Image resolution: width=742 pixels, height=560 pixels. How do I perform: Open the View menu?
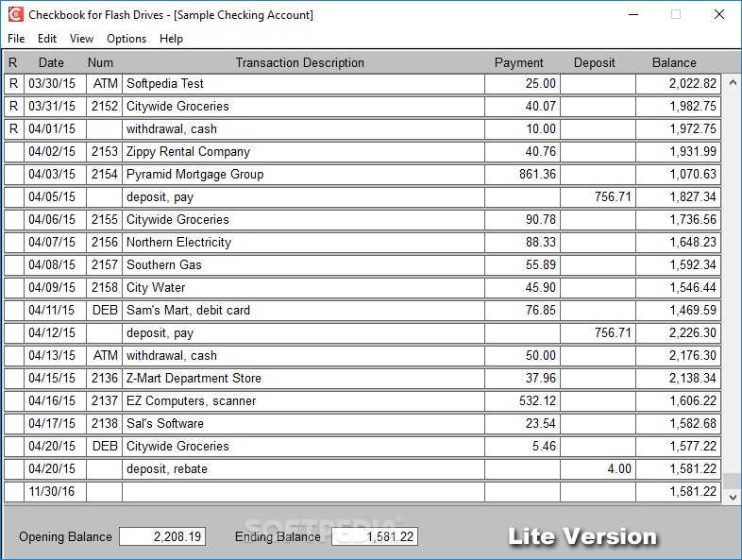81,39
